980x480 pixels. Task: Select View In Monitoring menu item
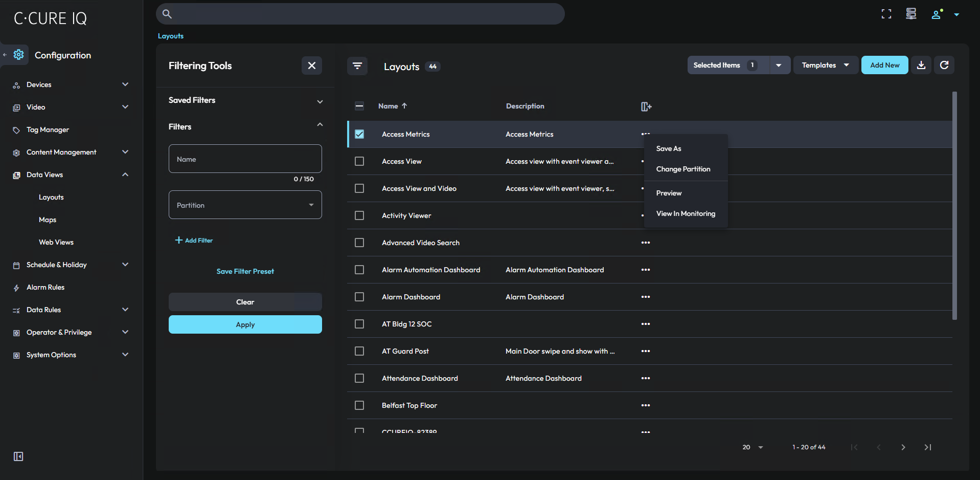(x=685, y=213)
